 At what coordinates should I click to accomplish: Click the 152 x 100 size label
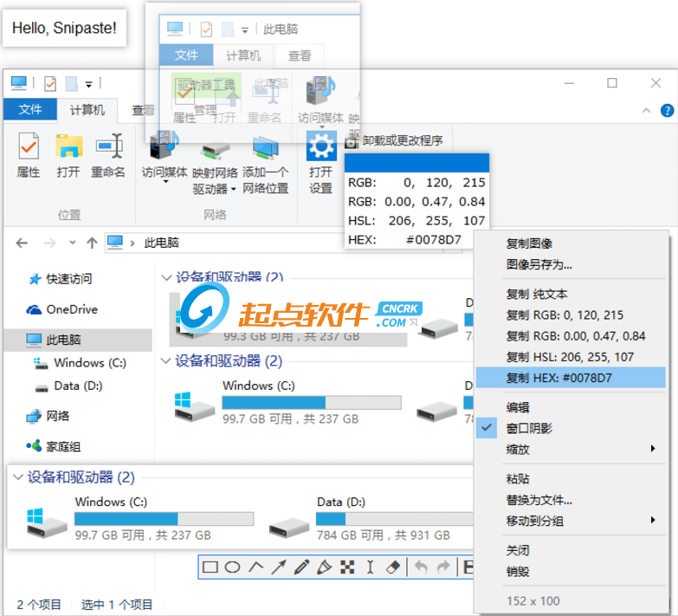coord(533,601)
